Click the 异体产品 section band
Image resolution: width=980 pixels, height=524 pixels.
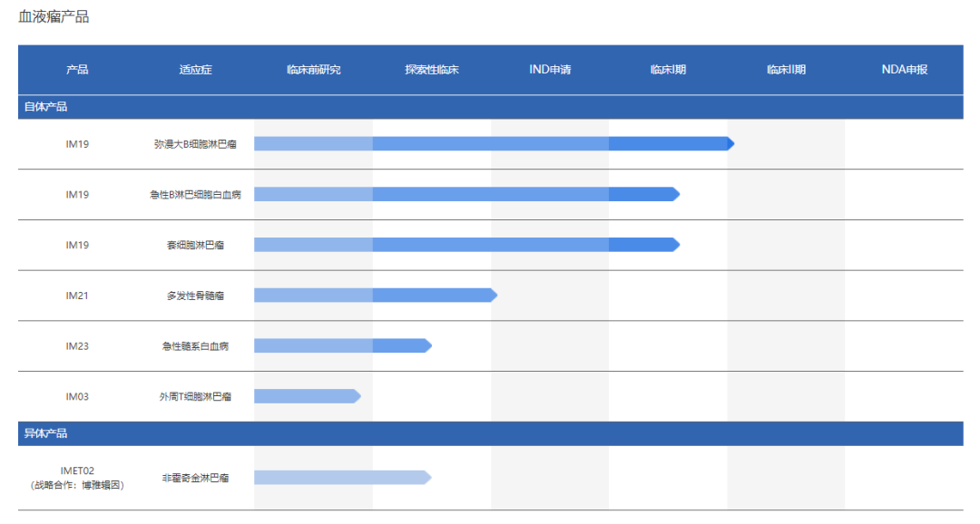coord(491,433)
